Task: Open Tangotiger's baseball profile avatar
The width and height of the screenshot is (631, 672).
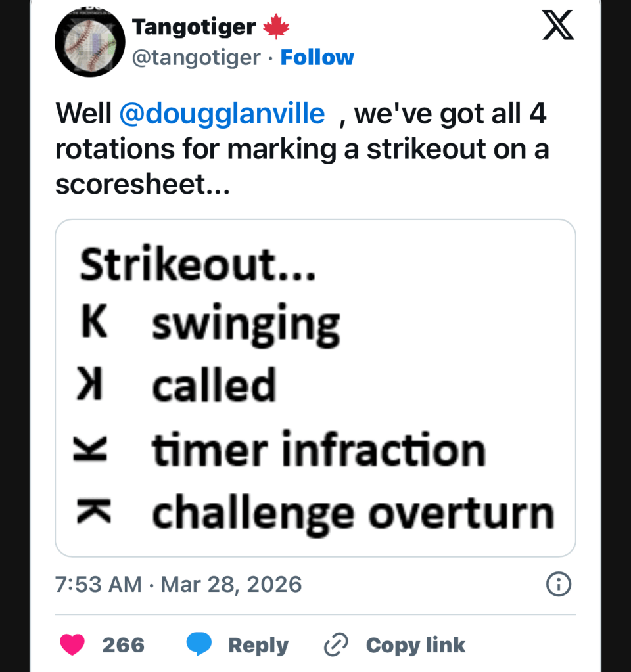Action: click(x=89, y=44)
